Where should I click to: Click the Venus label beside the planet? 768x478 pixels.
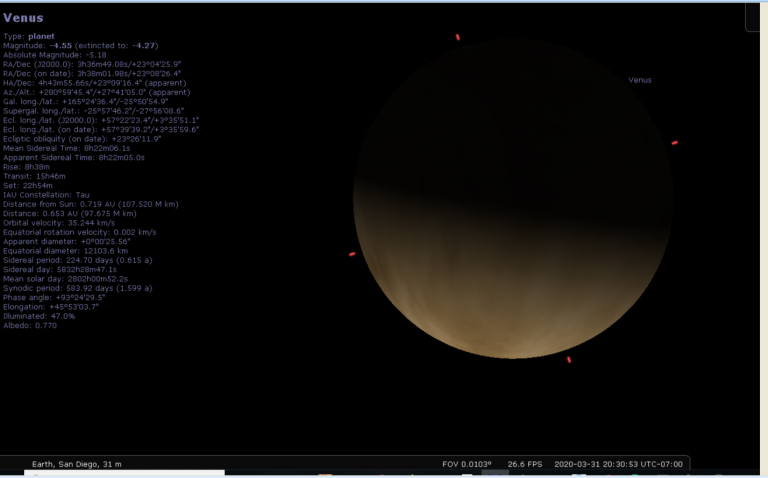640,80
